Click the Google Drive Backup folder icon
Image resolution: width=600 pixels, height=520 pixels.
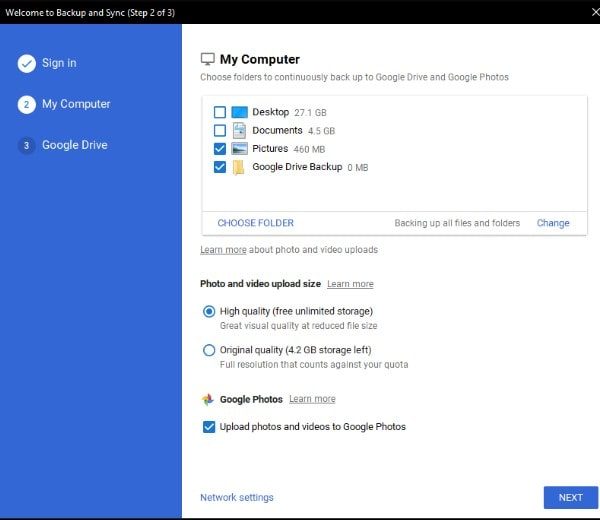[x=240, y=167]
